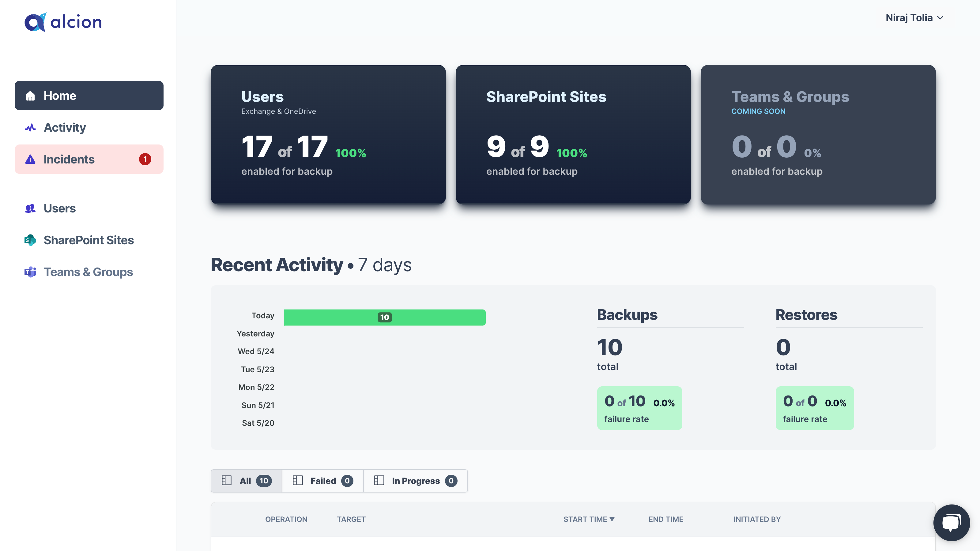Image resolution: width=980 pixels, height=551 pixels.
Task: Click the Exchange & OneDrive subtitle
Action: (x=278, y=111)
